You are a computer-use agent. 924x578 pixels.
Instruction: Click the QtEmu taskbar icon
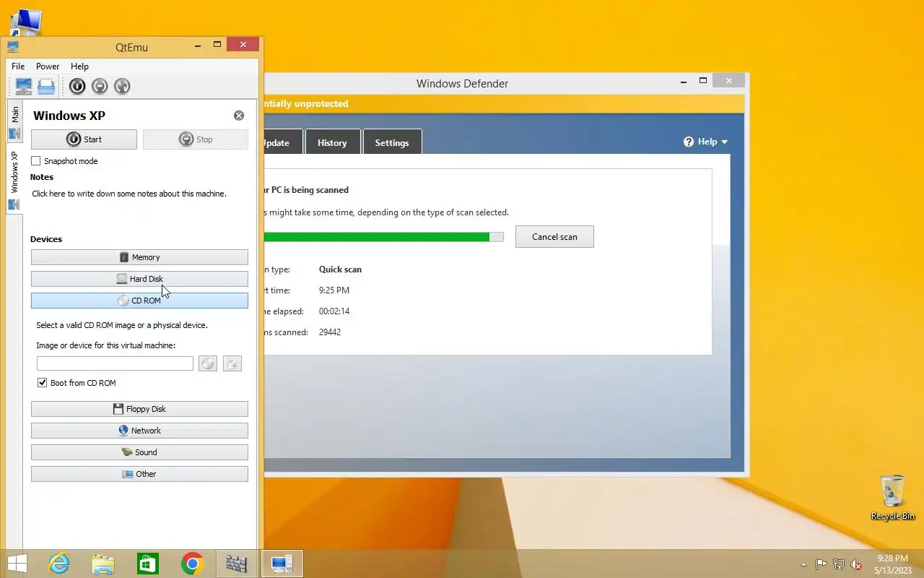click(282, 564)
